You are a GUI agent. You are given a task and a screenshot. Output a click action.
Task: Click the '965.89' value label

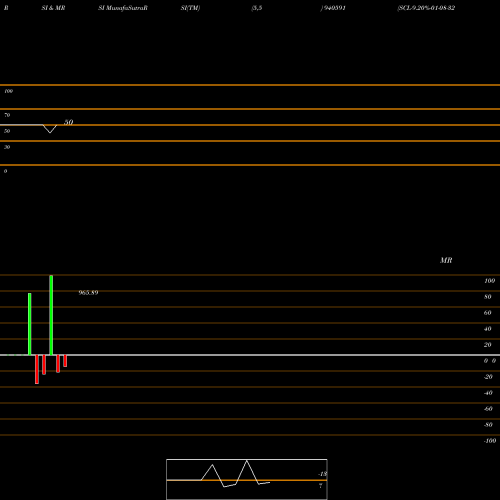(88, 293)
